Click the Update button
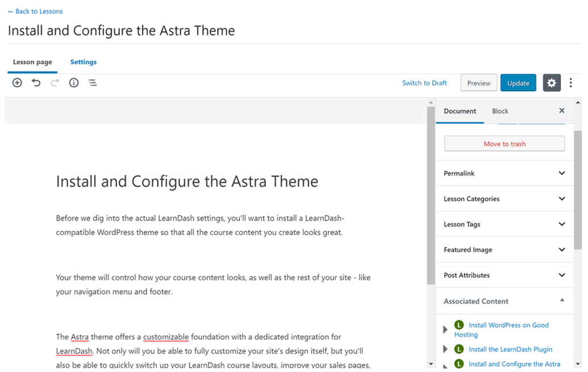This screenshot has height=372, width=588. tap(518, 83)
